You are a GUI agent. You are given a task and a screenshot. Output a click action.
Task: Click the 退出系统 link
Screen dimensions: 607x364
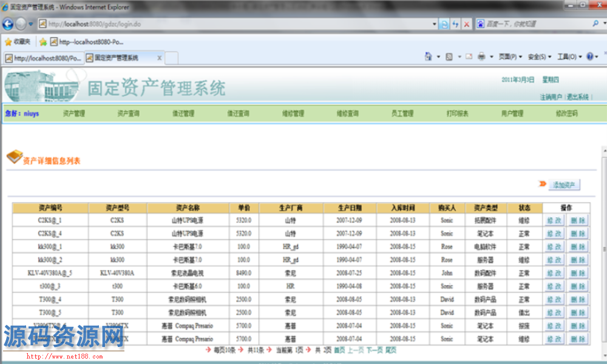coord(578,96)
